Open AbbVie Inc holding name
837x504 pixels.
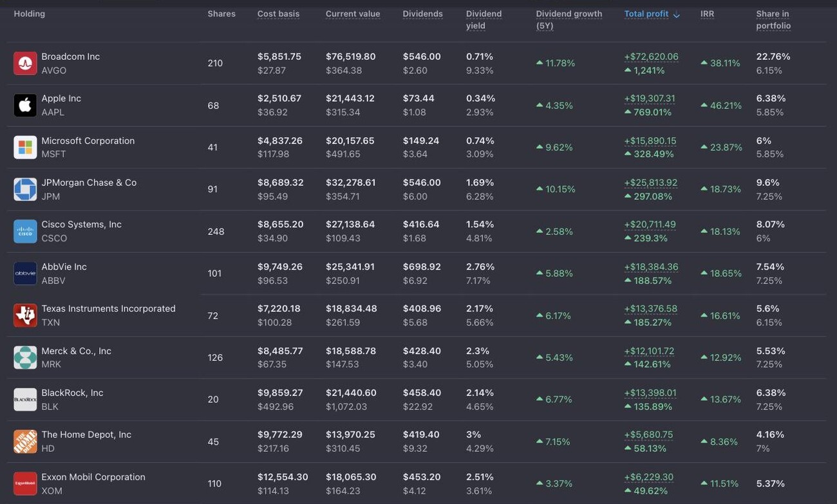click(64, 267)
